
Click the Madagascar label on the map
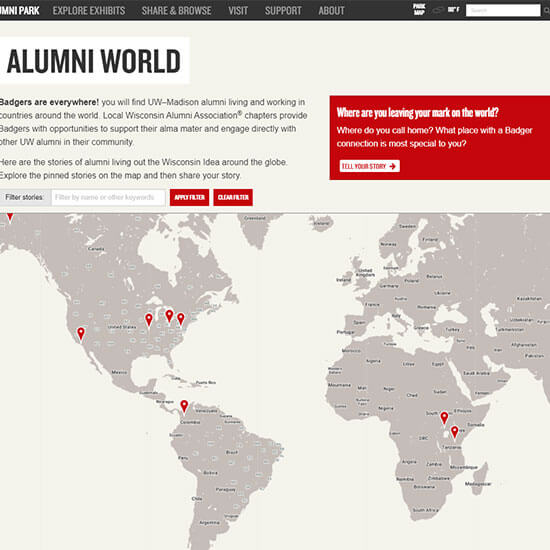tap(478, 484)
